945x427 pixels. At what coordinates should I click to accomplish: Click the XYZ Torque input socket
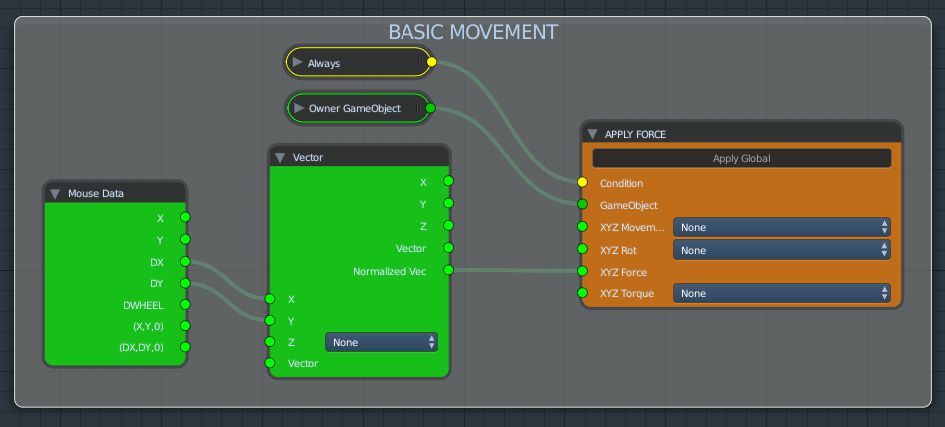(582, 293)
